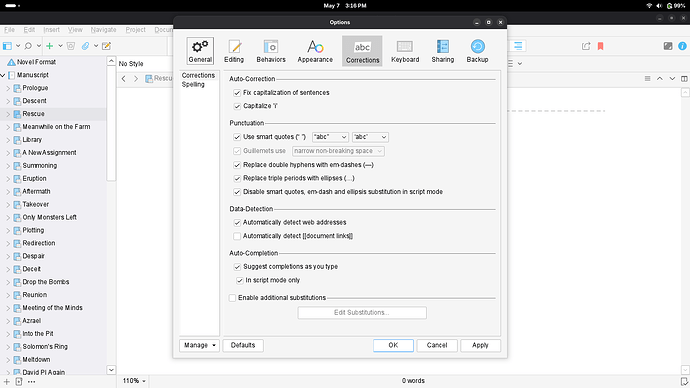The width and height of the screenshot is (690, 388).
Task: Enable additional substitutions checkbox
Action: tap(232, 298)
